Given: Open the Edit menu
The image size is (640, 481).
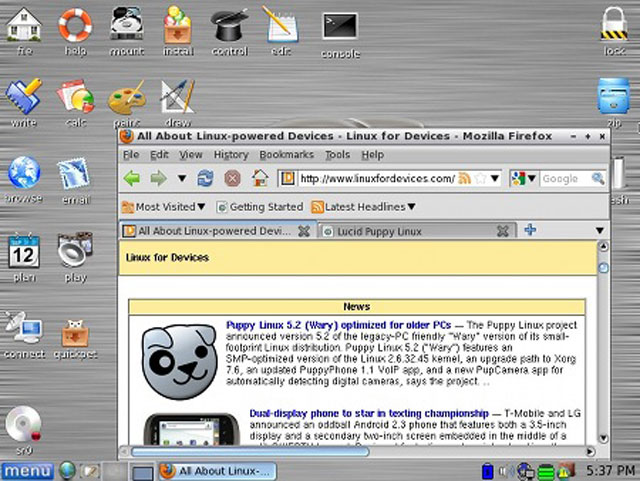Looking at the screenshot, I should [x=159, y=155].
